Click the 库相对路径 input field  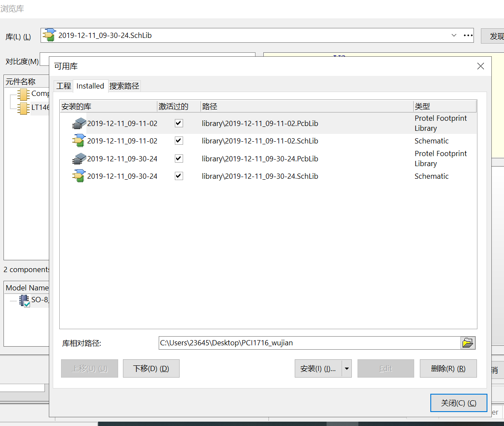310,343
